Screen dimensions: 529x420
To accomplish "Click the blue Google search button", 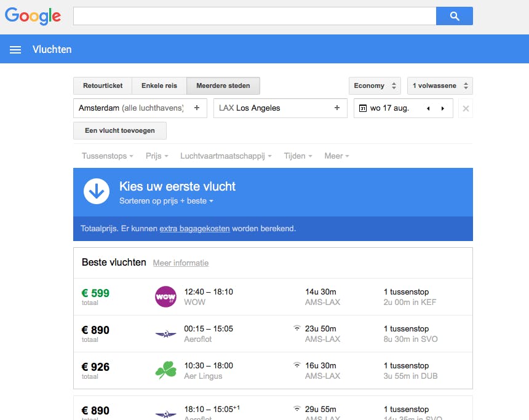I will coord(454,17).
